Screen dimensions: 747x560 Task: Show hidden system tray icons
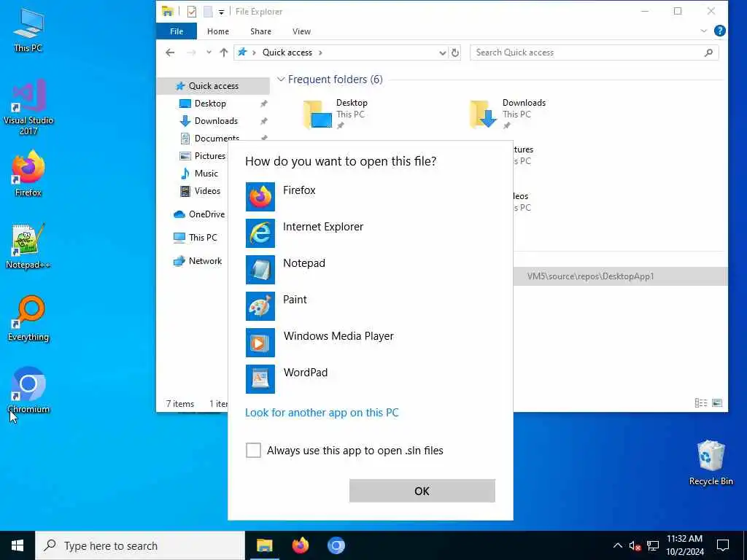click(617, 545)
